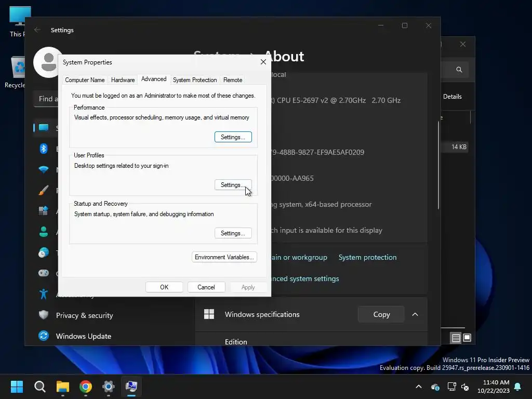The image size is (532, 399).
Task: Open Performance Settings button
Action: pyautogui.click(x=233, y=137)
